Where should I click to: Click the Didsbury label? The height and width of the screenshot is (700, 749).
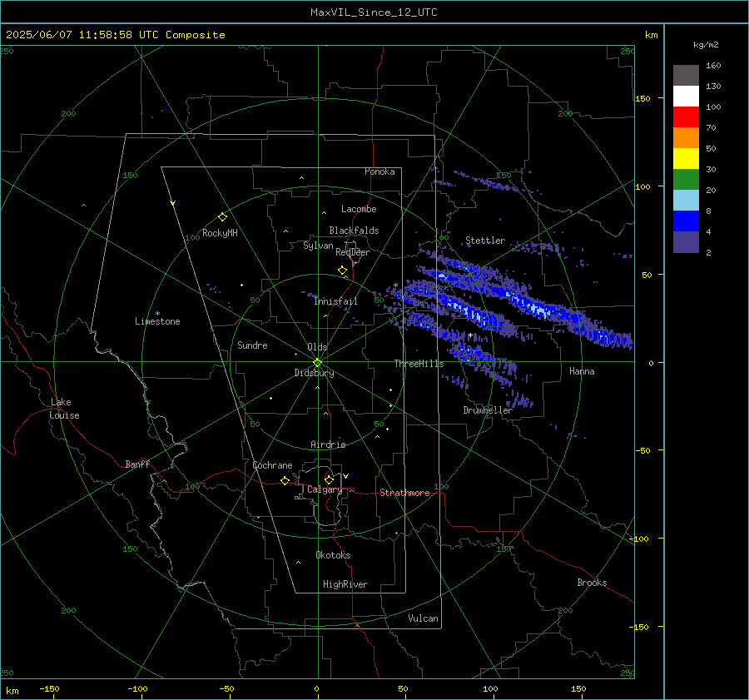coord(314,373)
